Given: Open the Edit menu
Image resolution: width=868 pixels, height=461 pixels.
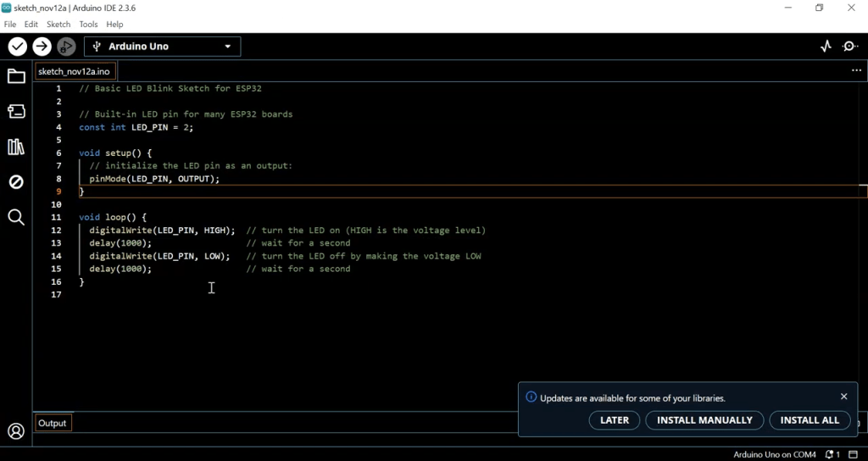Looking at the screenshot, I should point(31,25).
